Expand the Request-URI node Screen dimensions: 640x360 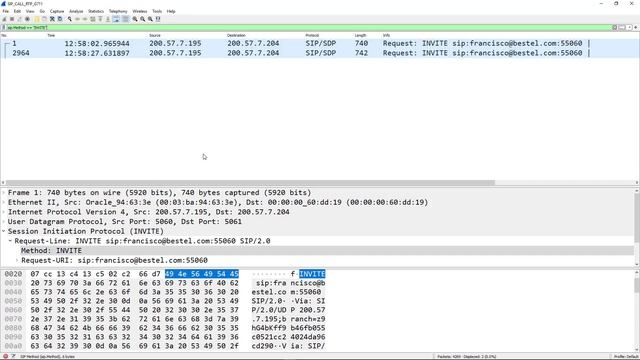point(17,260)
